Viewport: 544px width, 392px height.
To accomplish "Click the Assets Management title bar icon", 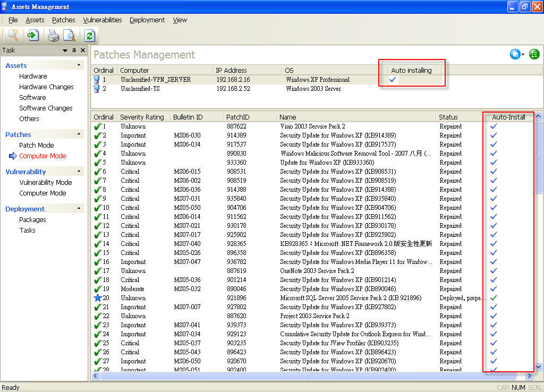I will pos(4,6).
